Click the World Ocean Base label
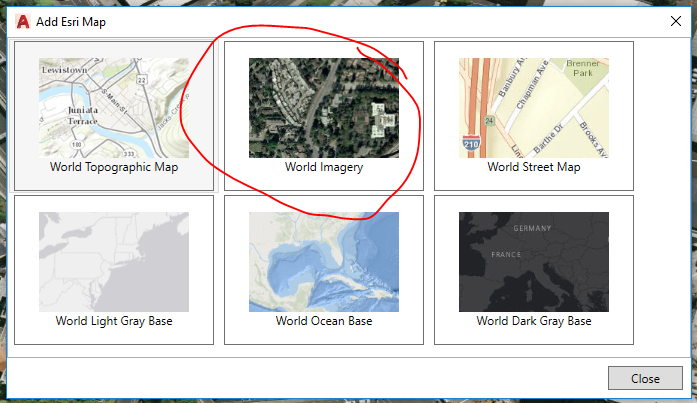Screen dimensions: 697x403 [x=324, y=321]
